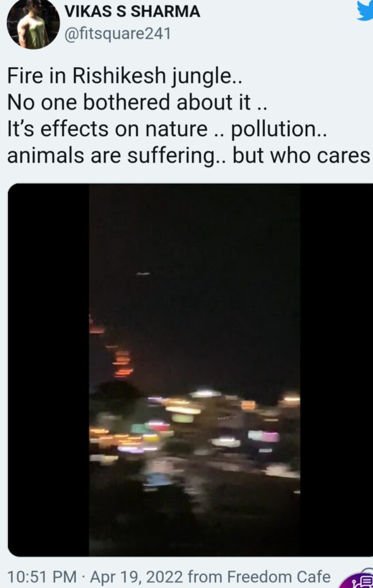Play the embedded night video
This screenshot has height=588, width=373.
(194, 370)
